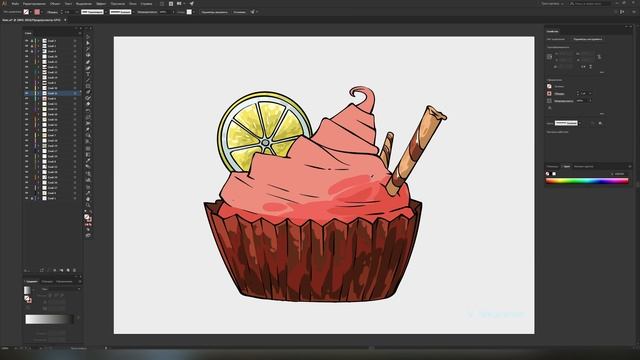Click Create New Layer icon in Layers panel

click(68, 270)
